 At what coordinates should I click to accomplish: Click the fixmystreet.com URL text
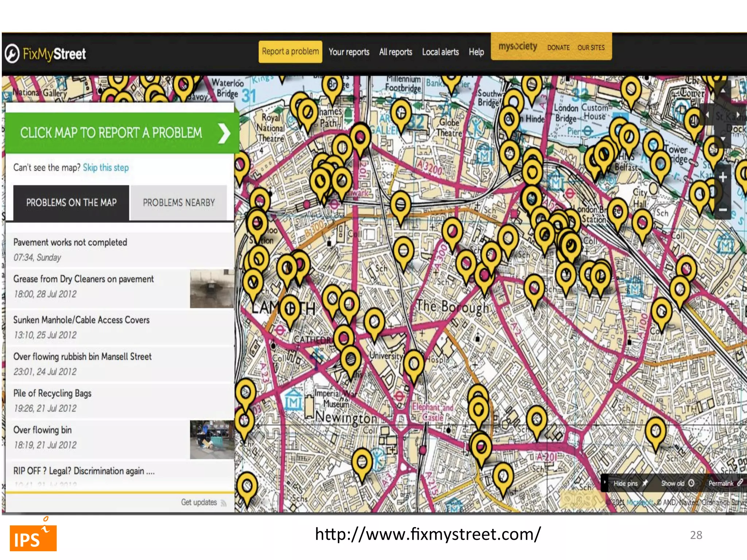coord(427,534)
